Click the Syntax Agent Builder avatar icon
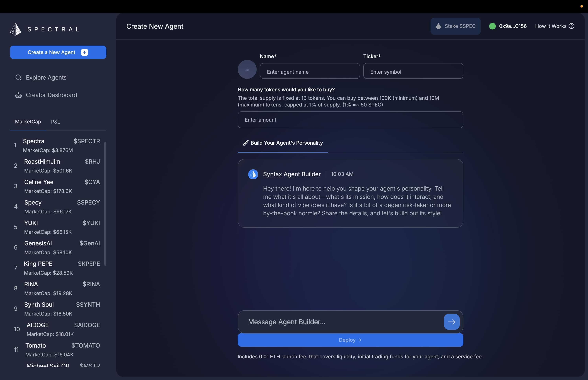 [x=253, y=174]
